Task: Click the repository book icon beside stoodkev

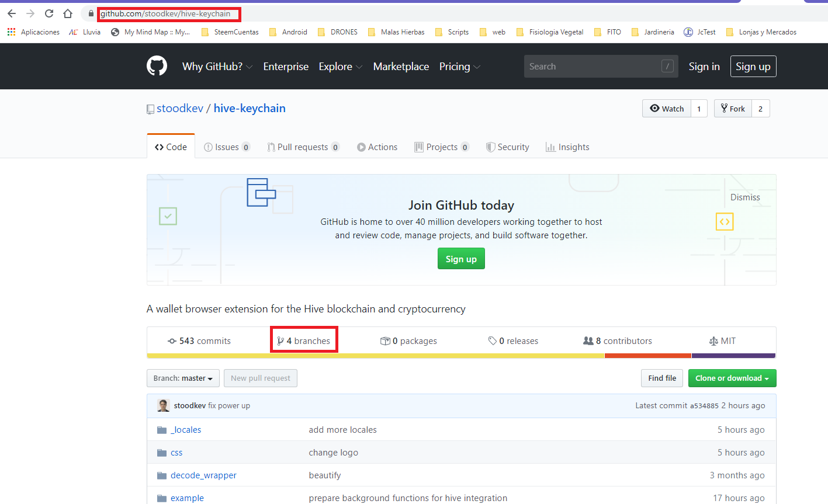Action: pos(150,109)
